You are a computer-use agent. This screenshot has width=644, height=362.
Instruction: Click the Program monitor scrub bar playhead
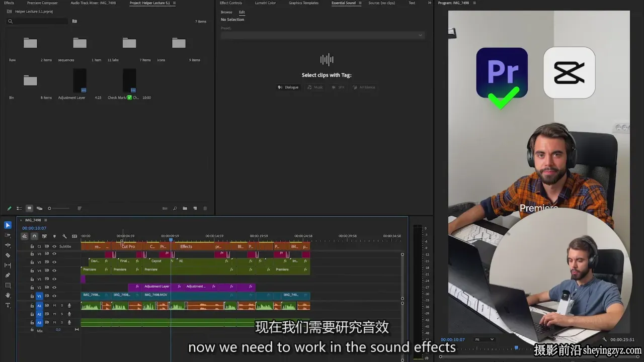pos(516,347)
